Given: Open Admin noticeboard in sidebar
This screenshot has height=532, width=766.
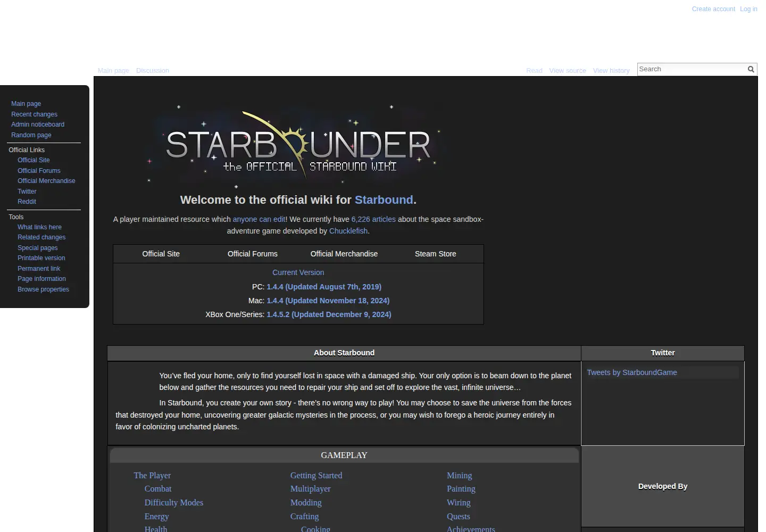Looking at the screenshot, I should (x=38, y=124).
